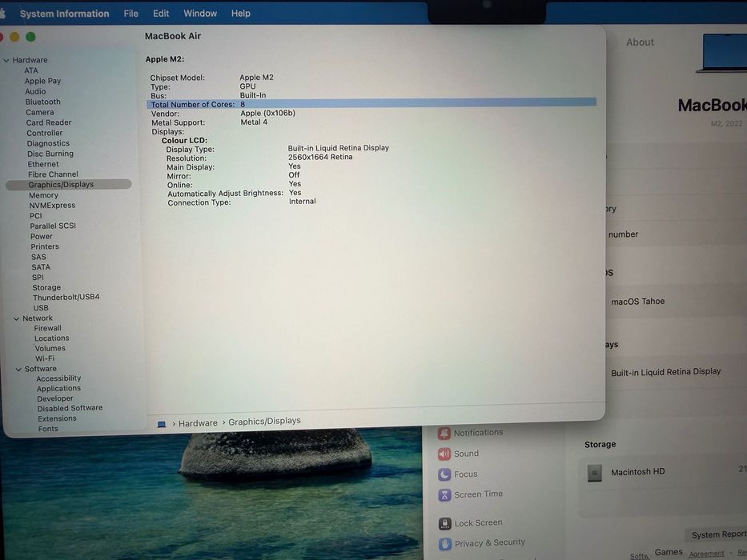Select Wi-Fi under Network
Viewport: 747px width, 560px height.
tap(45, 358)
